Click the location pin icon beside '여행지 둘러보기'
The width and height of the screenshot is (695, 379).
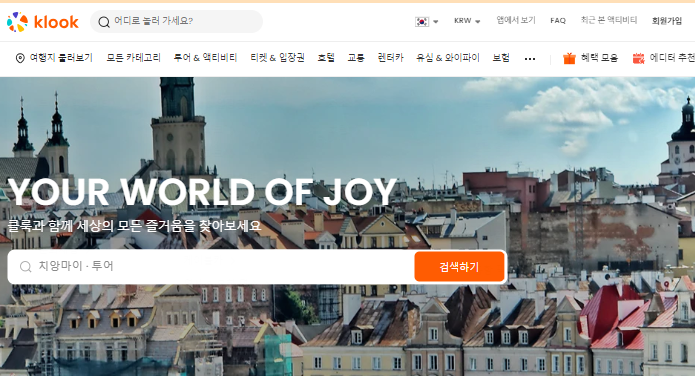point(20,58)
